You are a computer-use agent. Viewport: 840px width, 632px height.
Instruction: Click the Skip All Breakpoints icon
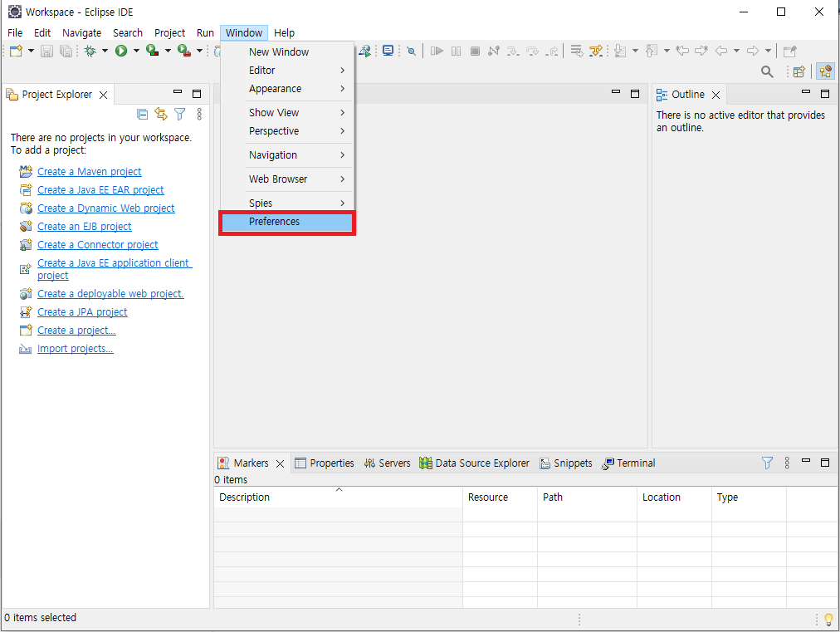[x=412, y=51]
